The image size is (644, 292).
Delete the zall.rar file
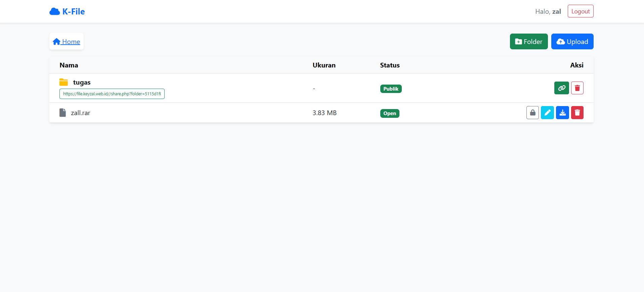click(x=577, y=113)
